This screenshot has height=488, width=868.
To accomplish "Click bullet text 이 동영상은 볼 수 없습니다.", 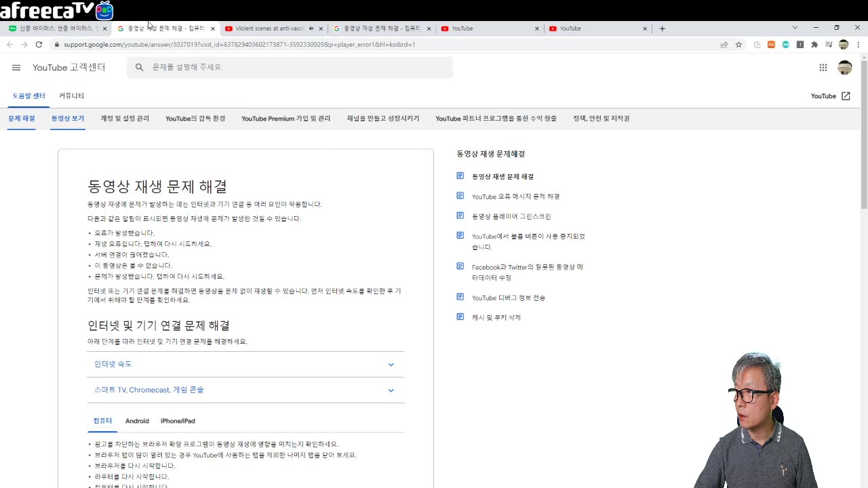I will [133, 266].
